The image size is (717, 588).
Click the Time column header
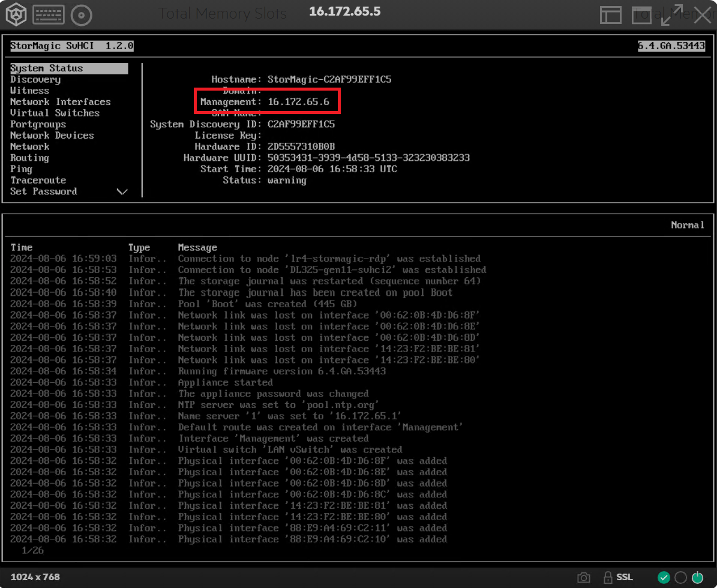click(x=22, y=247)
